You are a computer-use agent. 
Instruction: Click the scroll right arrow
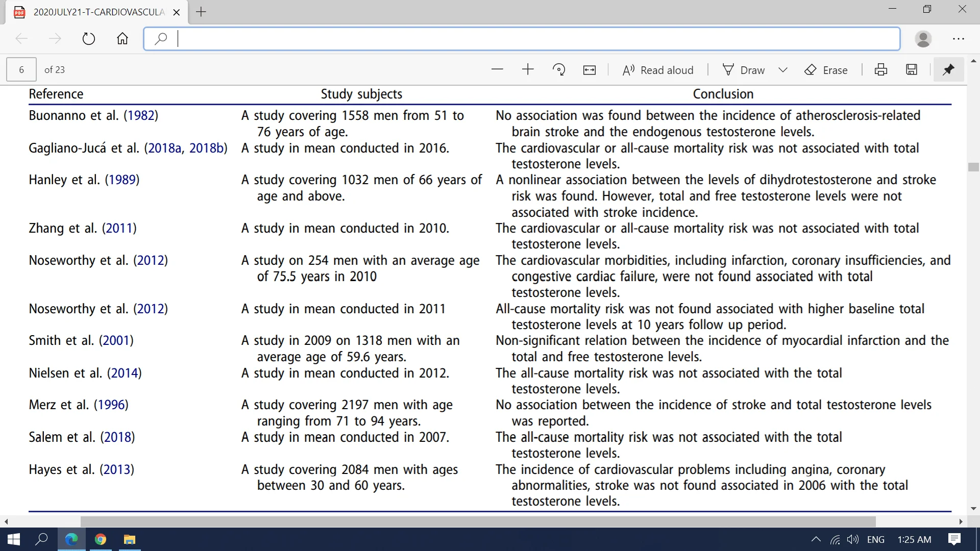[x=961, y=521]
